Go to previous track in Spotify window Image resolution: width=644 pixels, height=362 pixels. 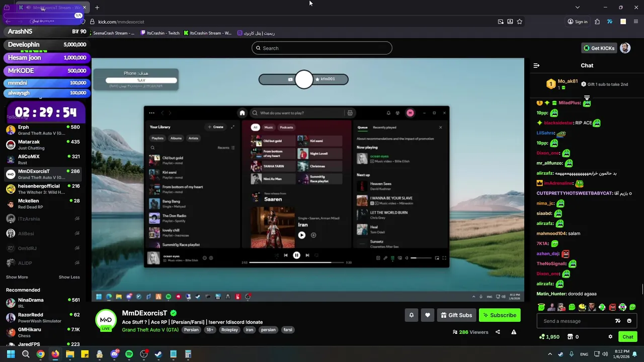coord(286,255)
